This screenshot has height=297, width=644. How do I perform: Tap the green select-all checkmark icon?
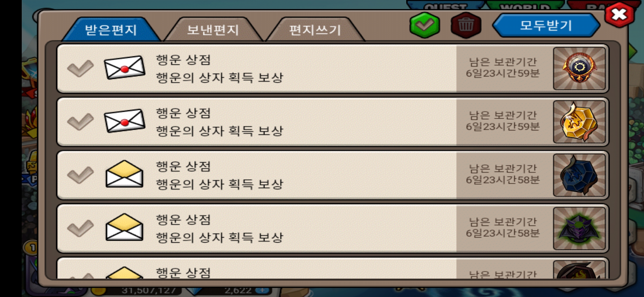click(425, 25)
